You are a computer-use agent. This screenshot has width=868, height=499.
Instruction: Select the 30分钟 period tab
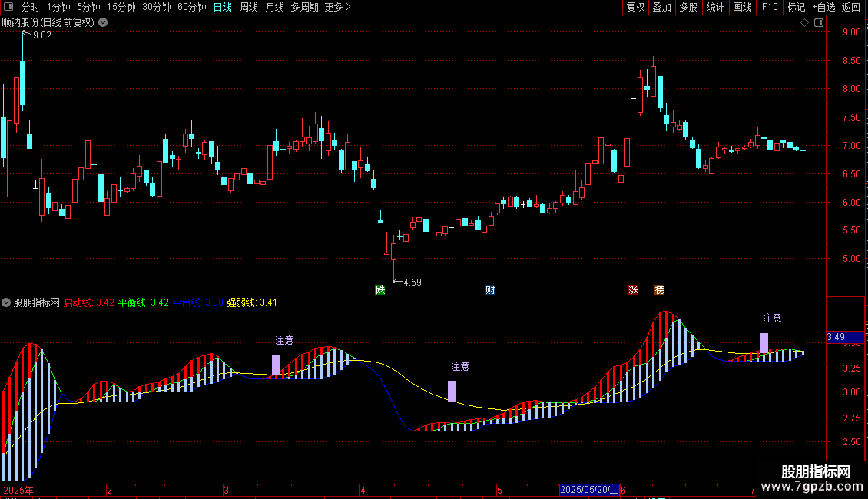(157, 7)
